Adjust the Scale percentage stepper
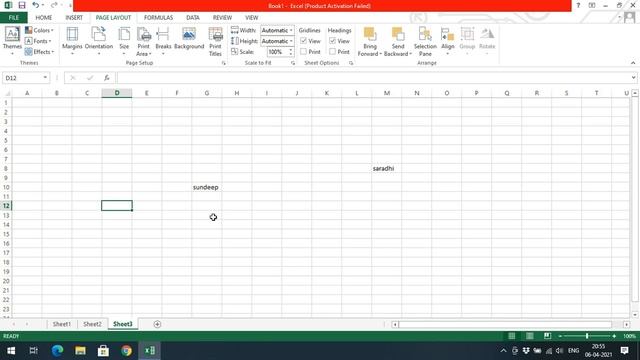This screenshot has width=640, height=360. pyautogui.click(x=291, y=52)
